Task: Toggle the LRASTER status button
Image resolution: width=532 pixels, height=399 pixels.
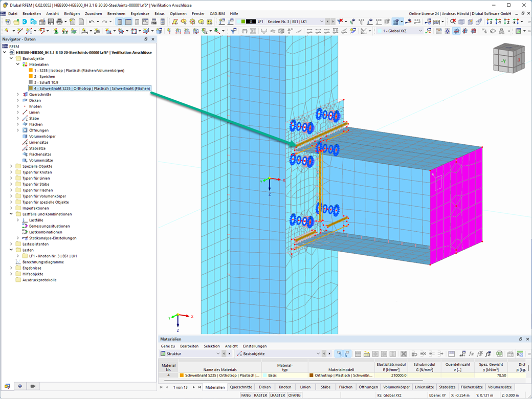Action: click(278, 395)
